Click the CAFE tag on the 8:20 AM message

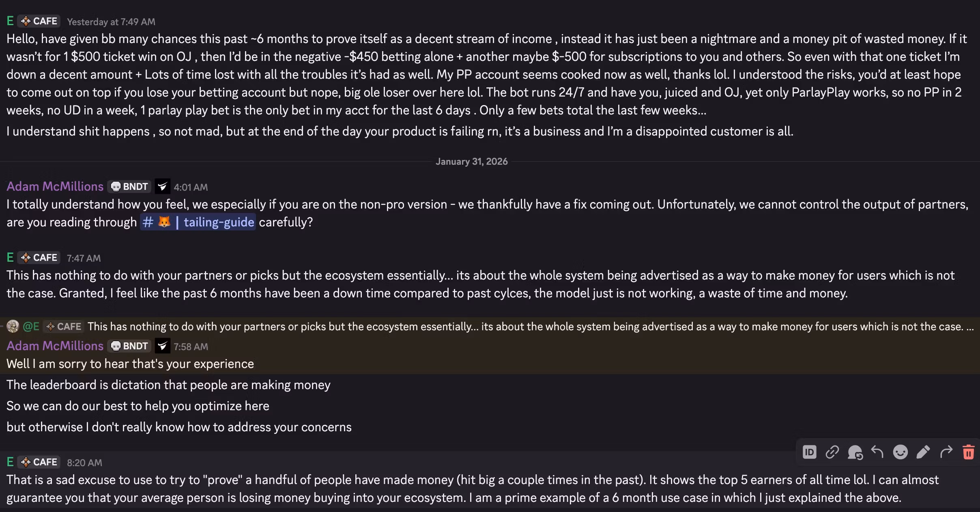[39, 462]
